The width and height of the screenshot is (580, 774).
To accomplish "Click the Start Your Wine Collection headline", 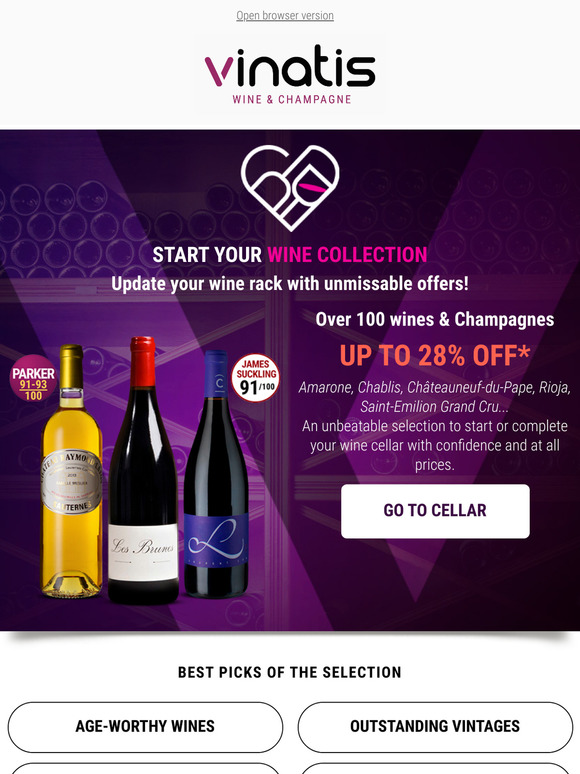I will pos(290,255).
